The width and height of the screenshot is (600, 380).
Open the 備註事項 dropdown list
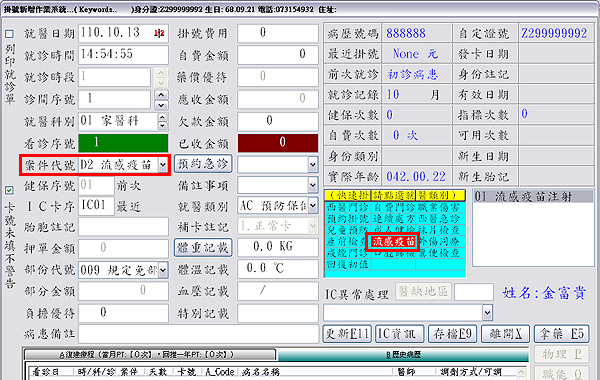click(313, 186)
